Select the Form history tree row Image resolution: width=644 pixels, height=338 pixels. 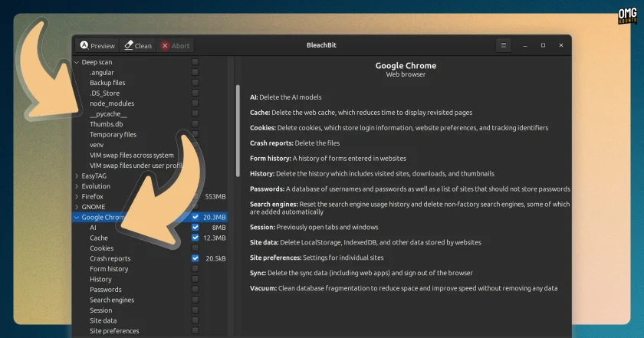[x=150, y=268]
